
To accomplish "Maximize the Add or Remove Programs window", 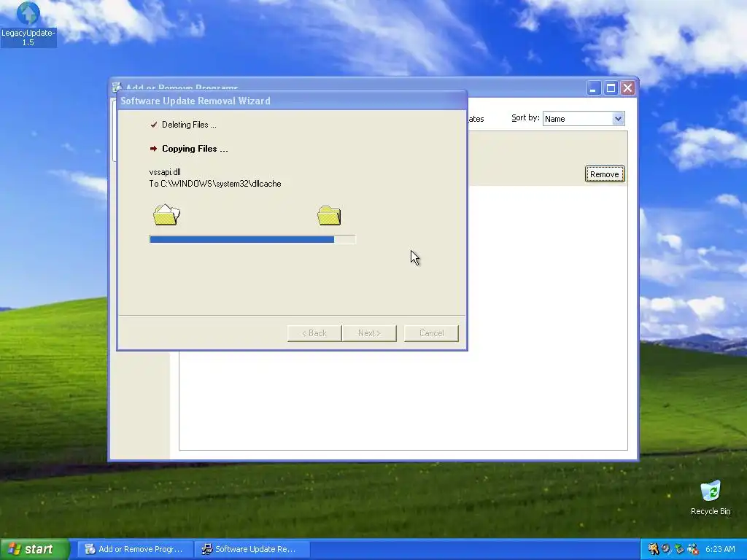I will pos(611,88).
